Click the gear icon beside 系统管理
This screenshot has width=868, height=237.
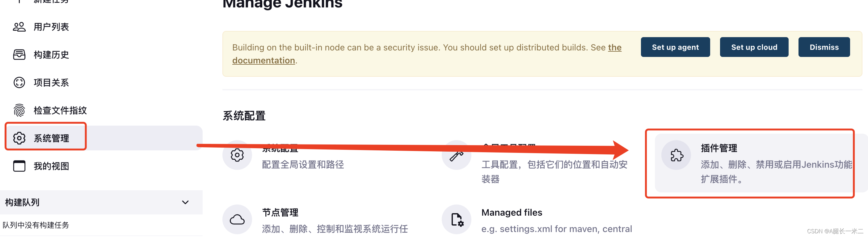[19, 138]
